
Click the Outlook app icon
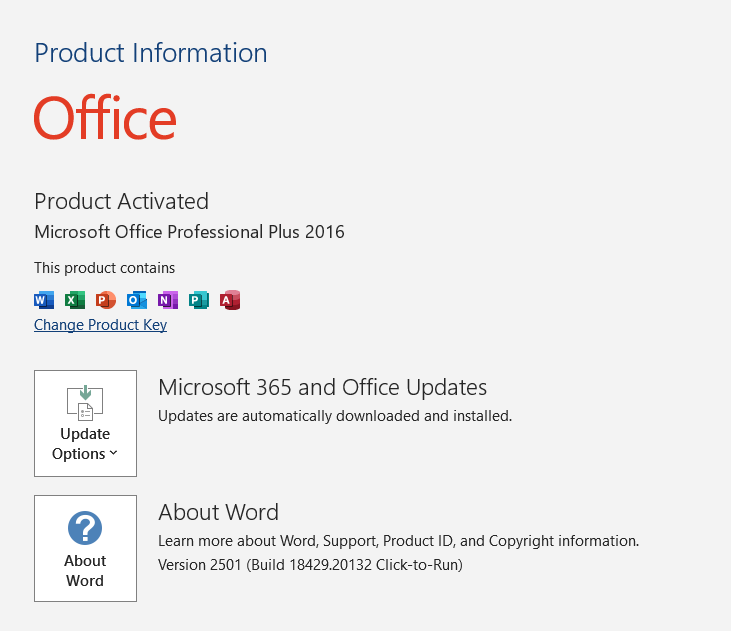click(x=137, y=300)
